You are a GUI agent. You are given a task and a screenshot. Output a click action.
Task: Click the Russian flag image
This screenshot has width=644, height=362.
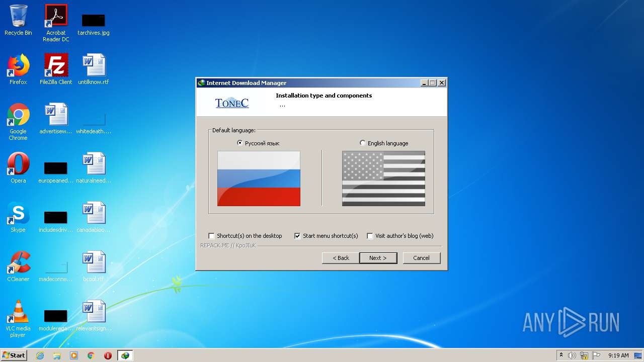tap(259, 178)
